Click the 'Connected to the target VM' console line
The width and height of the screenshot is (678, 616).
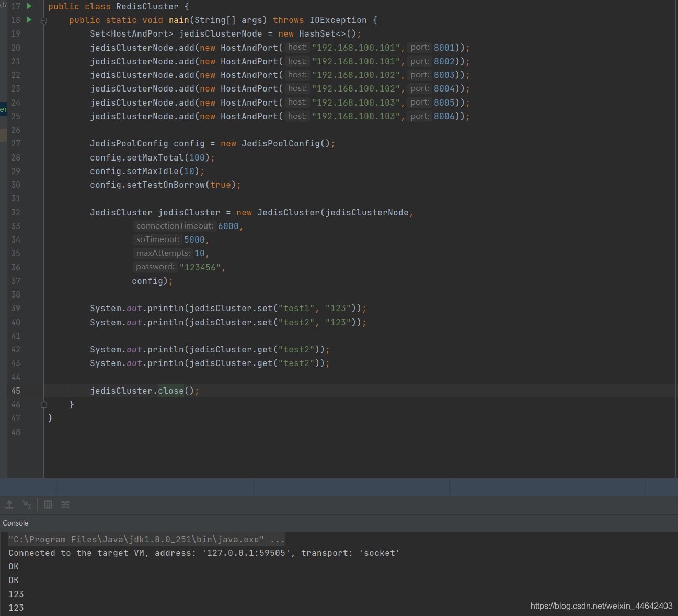(204, 553)
